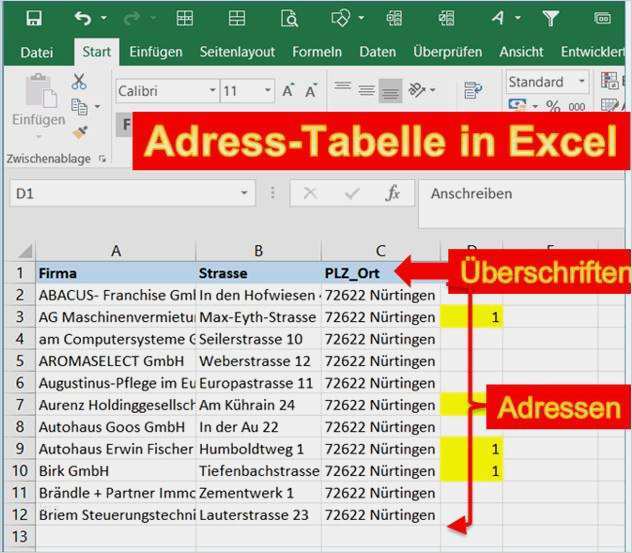
Task: Select column A header
Action: tap(116, 251)
